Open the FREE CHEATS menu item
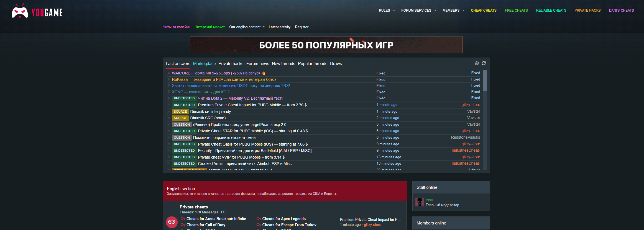This screenshot has height=230, width=644. (516, 11)
